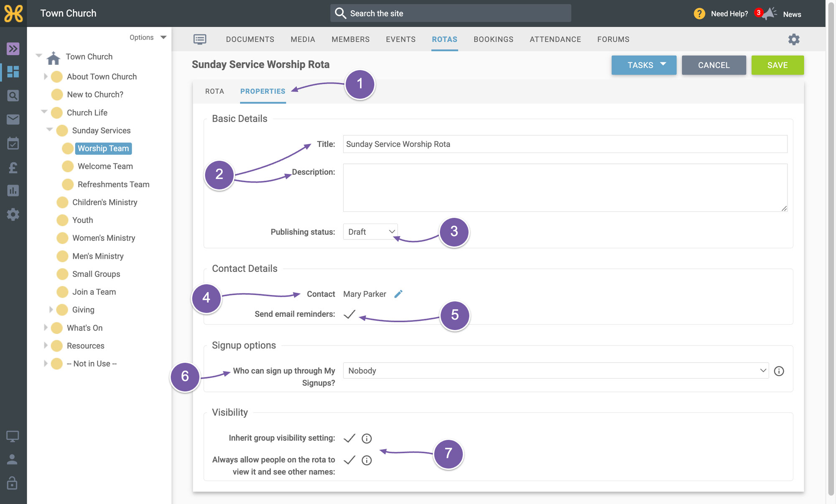Select Worship Team in the tree
The height and width of the screenshot is (504, 836).
(103, 148)
